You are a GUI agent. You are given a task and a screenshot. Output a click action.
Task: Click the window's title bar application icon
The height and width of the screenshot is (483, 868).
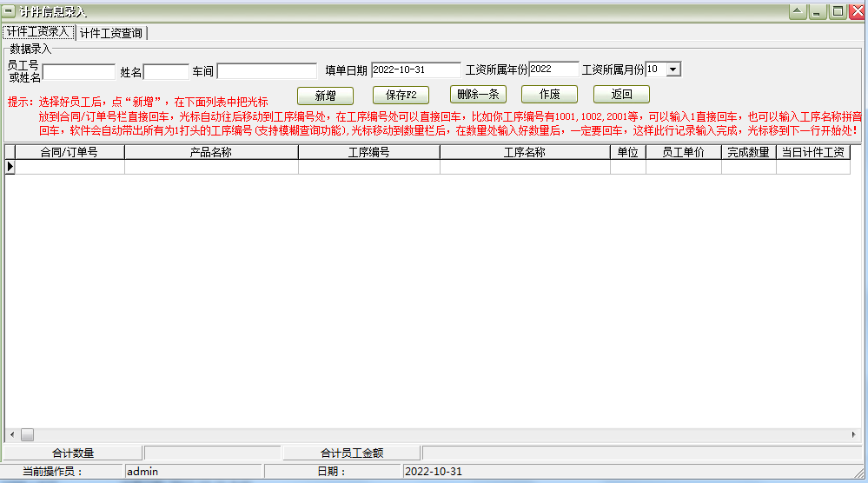click(x=9, y=11)
